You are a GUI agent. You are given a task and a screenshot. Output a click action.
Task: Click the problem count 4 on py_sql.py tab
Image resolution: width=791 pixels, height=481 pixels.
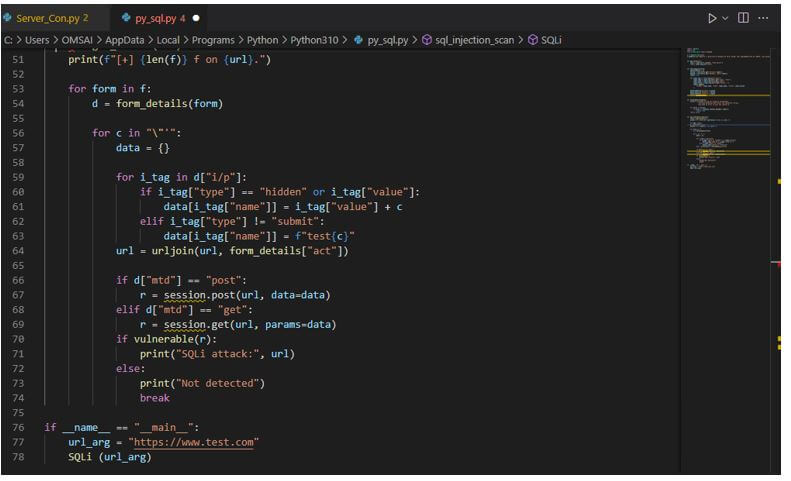183,18
